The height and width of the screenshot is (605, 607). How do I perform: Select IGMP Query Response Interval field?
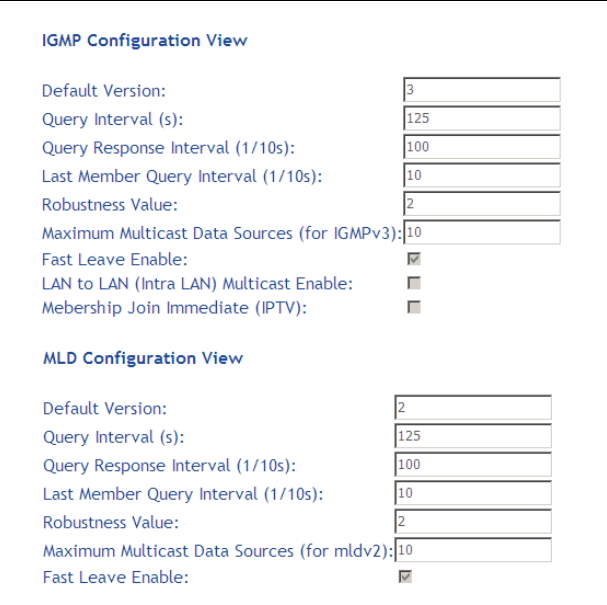481,147
